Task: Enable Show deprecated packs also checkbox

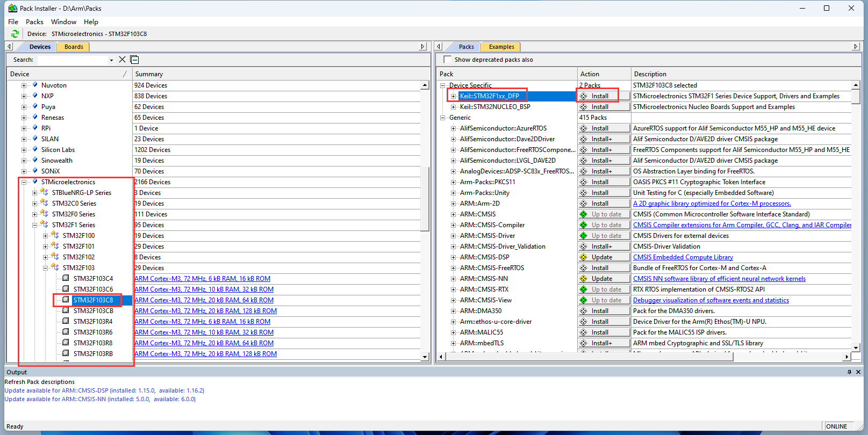Action: pyautogui.click(x=447, y=60)
